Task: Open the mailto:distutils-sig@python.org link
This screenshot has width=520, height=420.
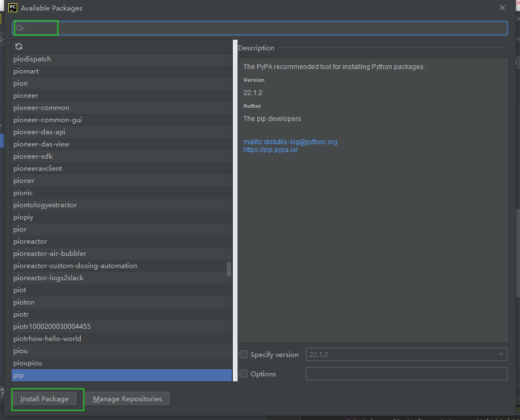Action: pos(290,142)
